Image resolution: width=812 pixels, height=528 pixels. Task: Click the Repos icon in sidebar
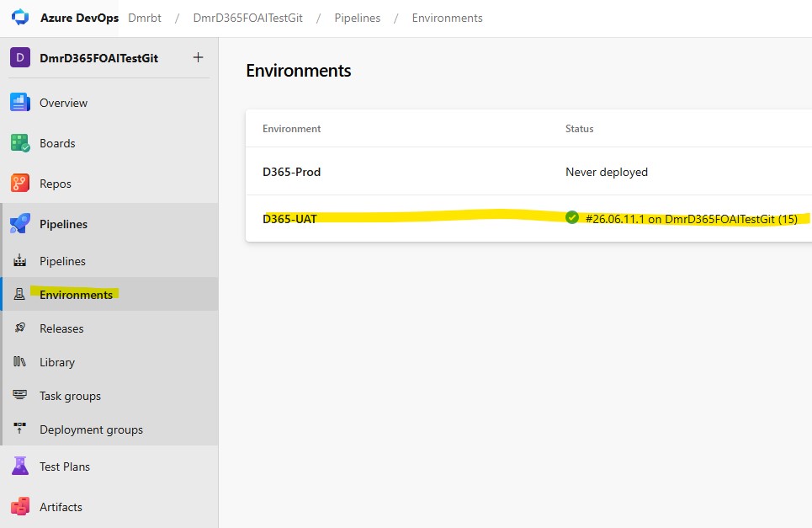pyautogui.click(x=19, y=184)
